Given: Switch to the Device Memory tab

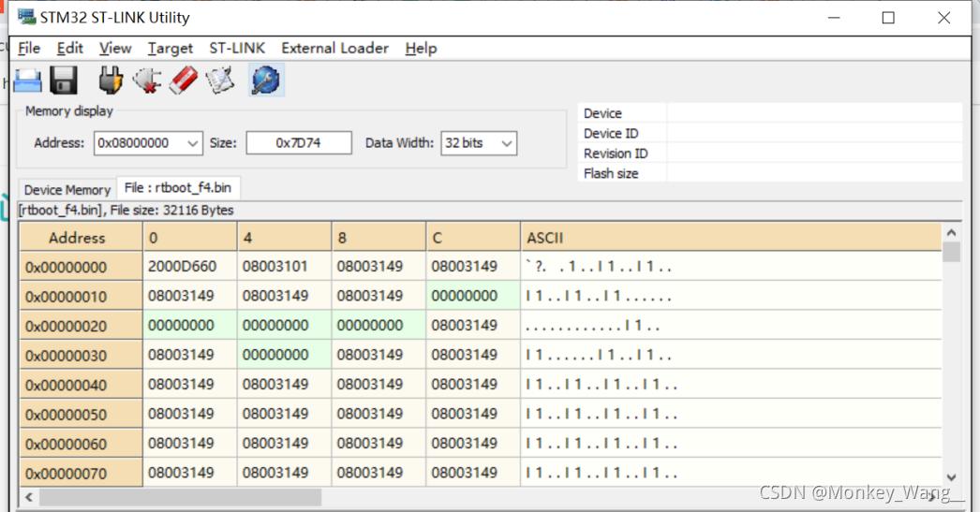Looking at the screenshot, I should coord(67,190).
